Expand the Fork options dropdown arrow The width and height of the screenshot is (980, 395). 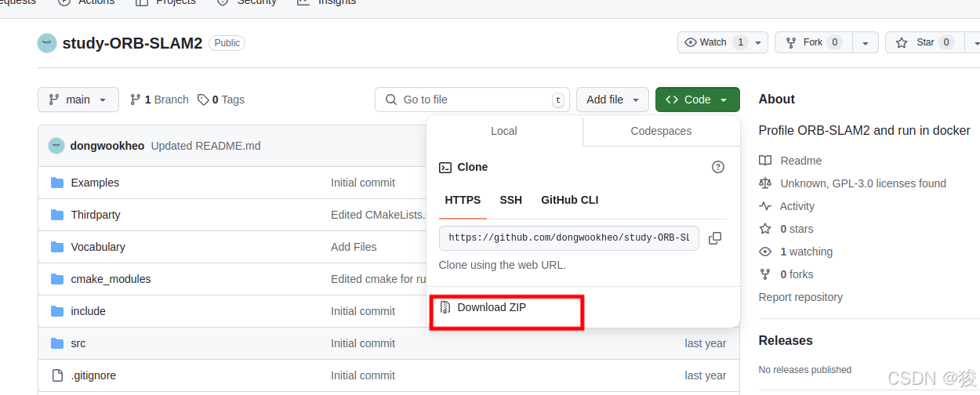(866, 42)
